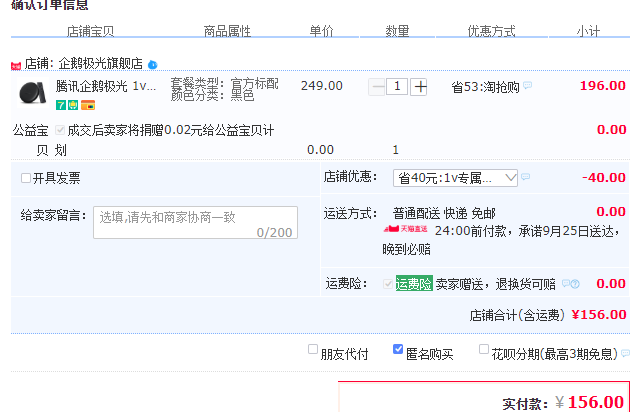Open the product thumbnail of 腾讯企鹅极光
Image resolution: width=640 pixels, height=412 pixels.
pyautogui.click(x=33, y=93)
